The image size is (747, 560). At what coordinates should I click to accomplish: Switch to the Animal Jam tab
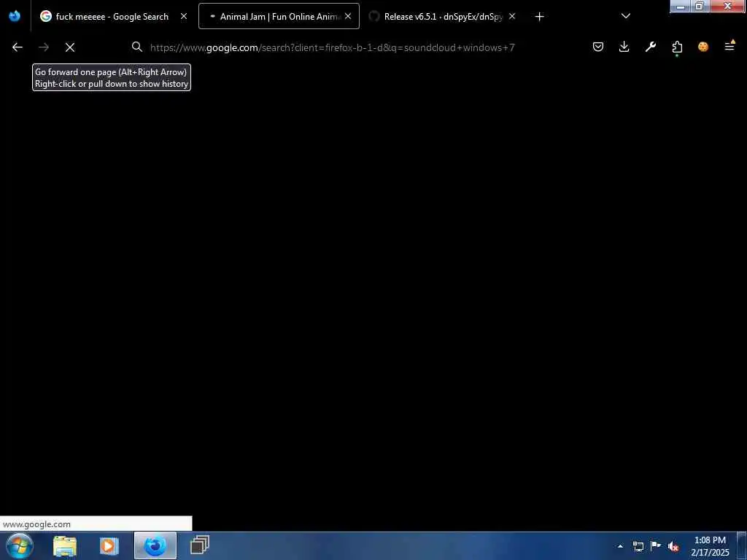coord(279,17)
